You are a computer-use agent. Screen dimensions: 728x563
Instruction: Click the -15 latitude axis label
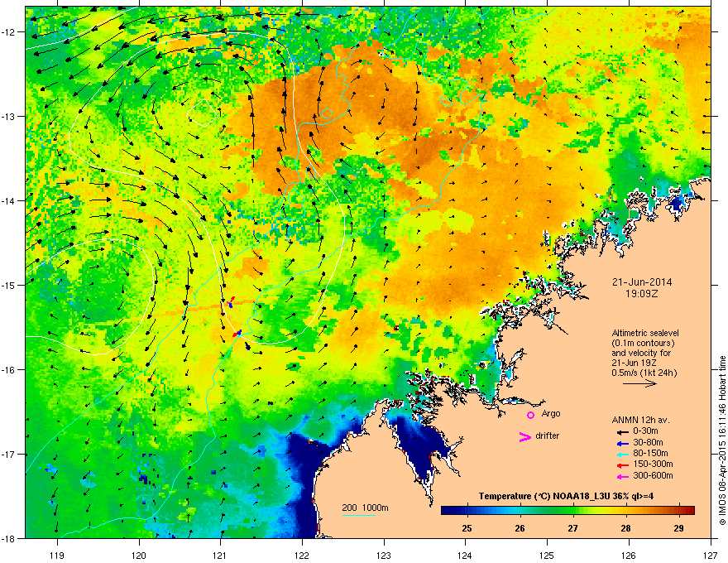tap(9, 285)
